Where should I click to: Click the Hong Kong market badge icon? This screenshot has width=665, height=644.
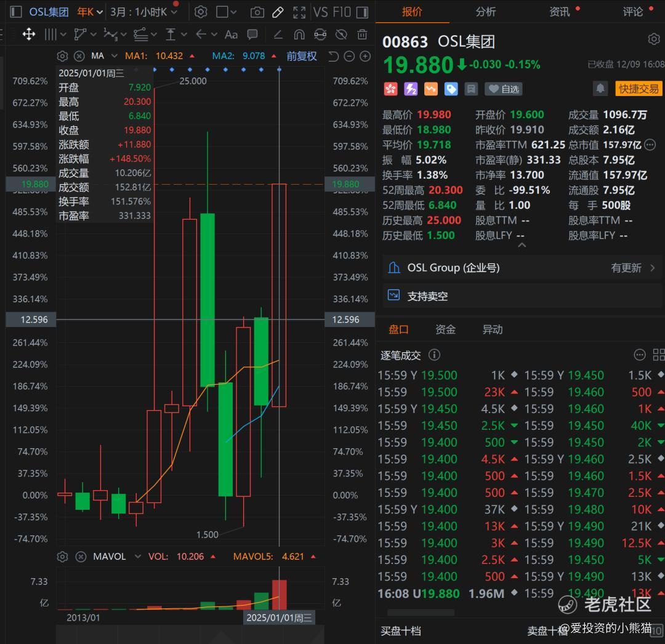pos(390,89)
